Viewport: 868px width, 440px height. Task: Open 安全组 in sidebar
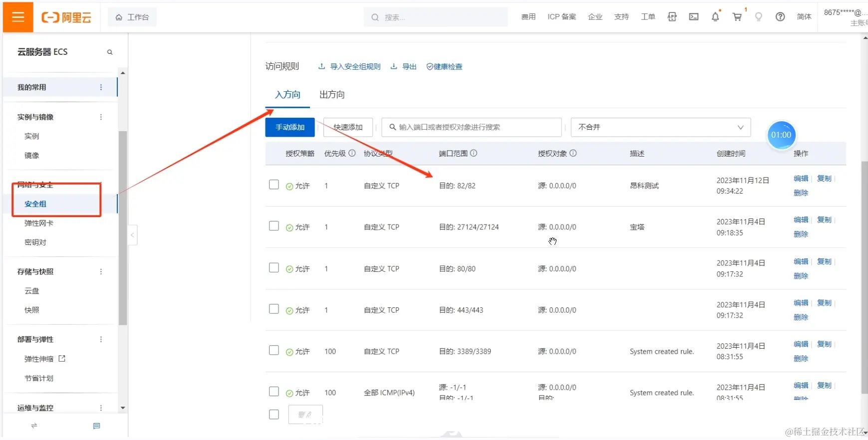tap(35, 204)
